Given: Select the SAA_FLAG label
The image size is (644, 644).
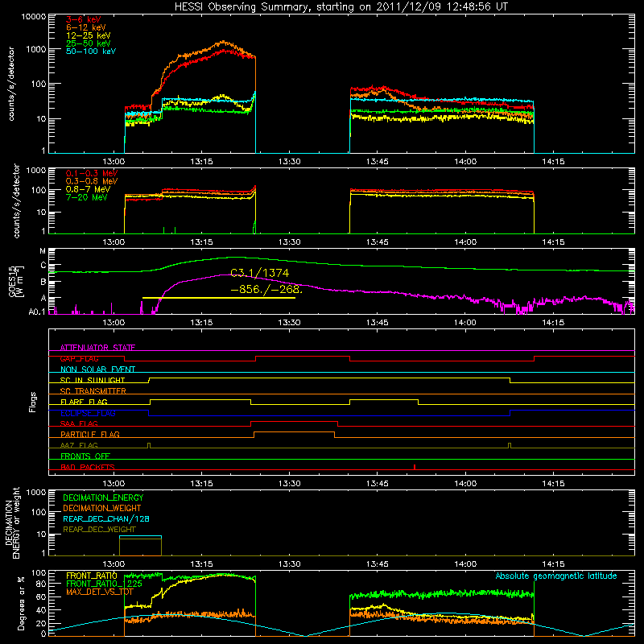Looking at the screenshot, I should tap(79, 423).
